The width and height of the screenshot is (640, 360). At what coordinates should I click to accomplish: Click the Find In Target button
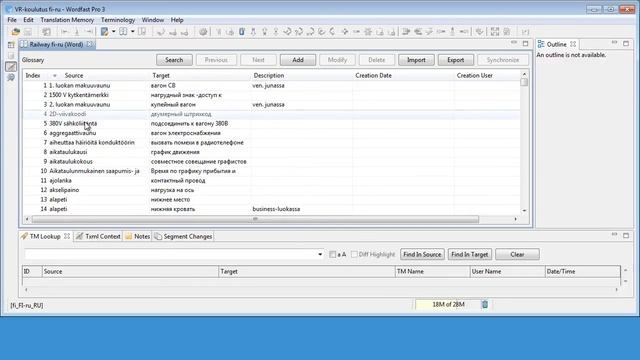click(470, 254)
